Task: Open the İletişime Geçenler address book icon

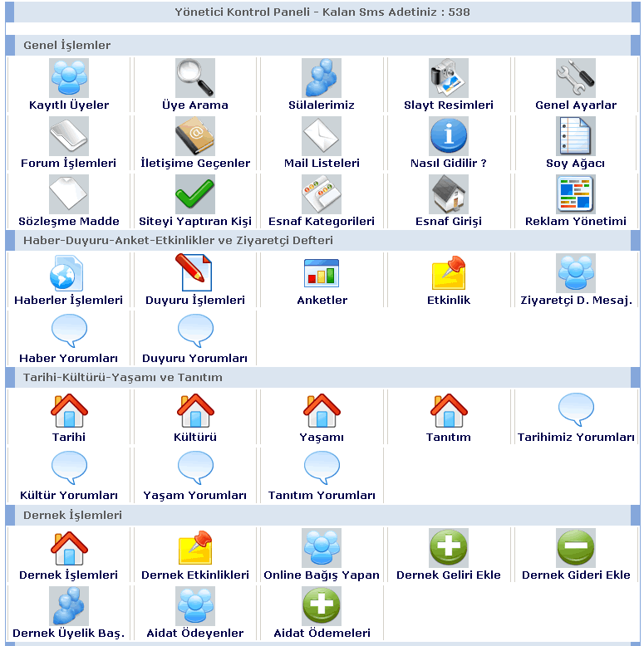Action: point(195,136)
